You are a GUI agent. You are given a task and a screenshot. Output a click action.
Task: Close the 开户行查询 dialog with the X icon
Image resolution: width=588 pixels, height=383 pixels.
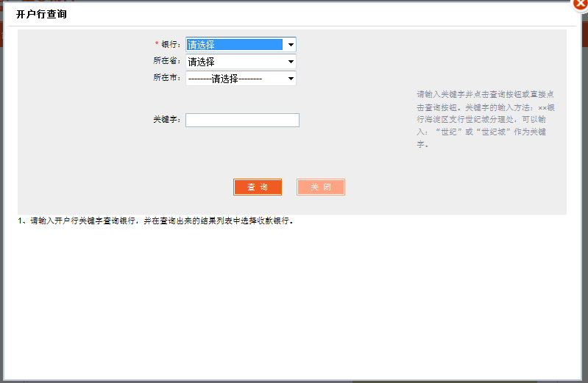point(581,4)
